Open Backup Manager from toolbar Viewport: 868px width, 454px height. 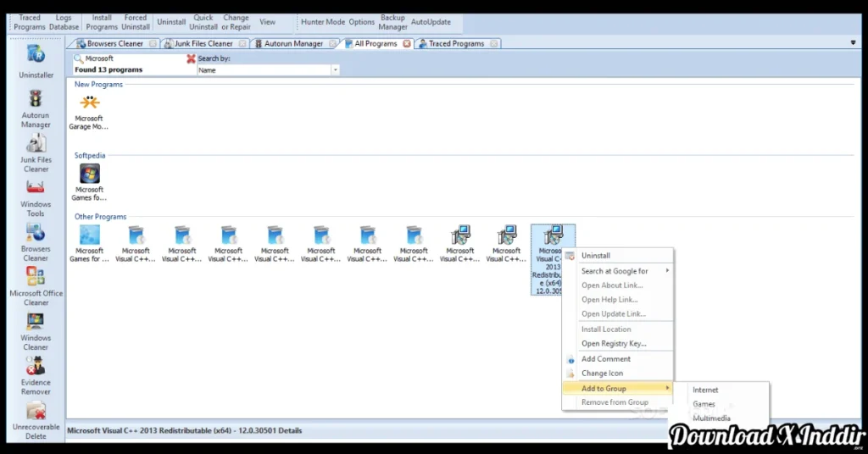point(392,22)
